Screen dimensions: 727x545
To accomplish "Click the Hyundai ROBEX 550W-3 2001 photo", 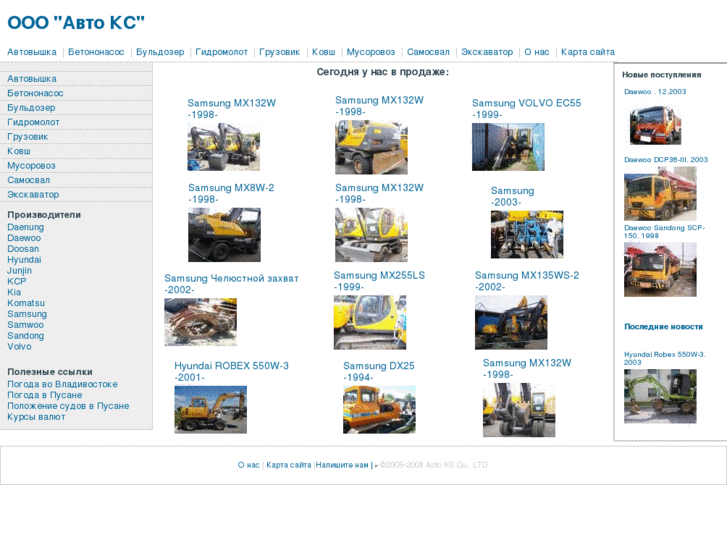I will (210, 410).
